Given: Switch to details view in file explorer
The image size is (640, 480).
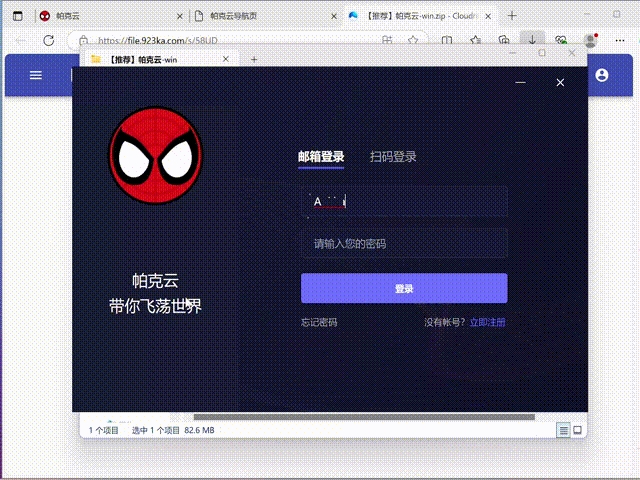Looking at the screenshot, I should point(563,430).
